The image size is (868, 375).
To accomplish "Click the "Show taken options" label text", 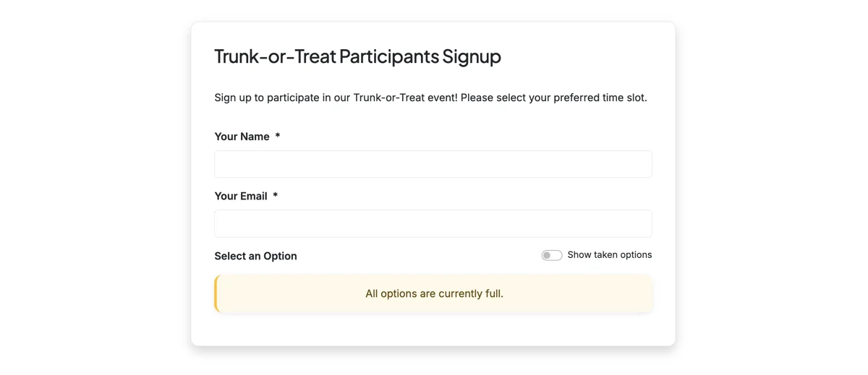I will 610,255.
